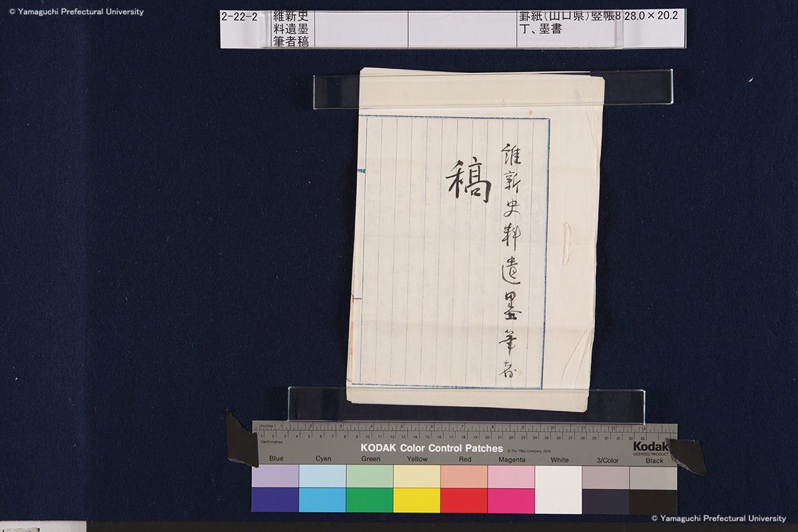
Task: Click the pale lavender patch under Blue
Action: pyautogui.click(x=275, y=476)
